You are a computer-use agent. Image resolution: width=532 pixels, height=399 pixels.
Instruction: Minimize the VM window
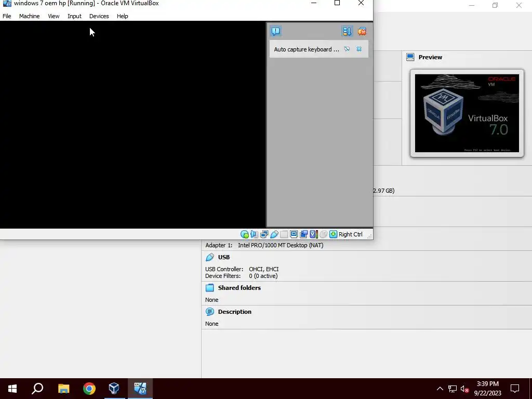coord(314,3)
